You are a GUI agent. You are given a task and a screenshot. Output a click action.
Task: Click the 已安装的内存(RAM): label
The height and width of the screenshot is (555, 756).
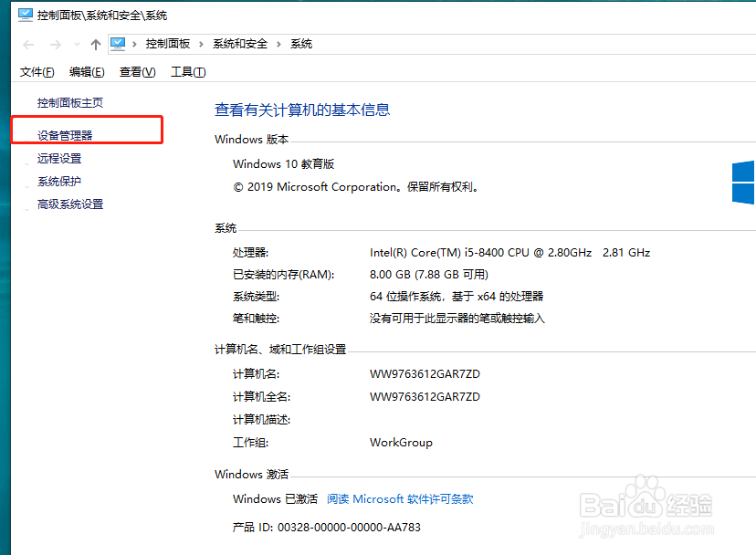point(283,275)
